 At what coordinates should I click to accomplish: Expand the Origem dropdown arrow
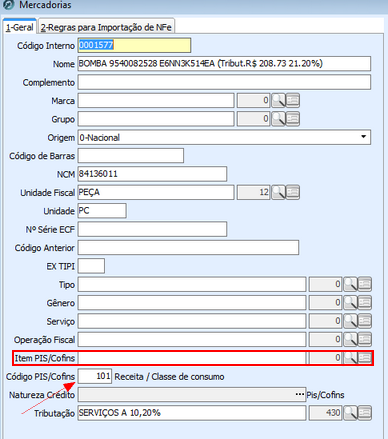[363, 137]
